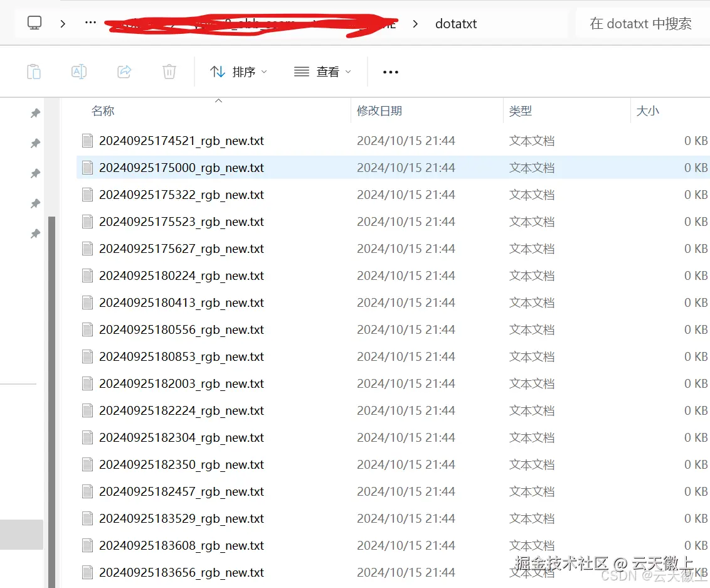This screenshot has width=710, height=588.
Task: Click inside the 在 dotatxt 中搜索 box
Action: click(640, 23)
